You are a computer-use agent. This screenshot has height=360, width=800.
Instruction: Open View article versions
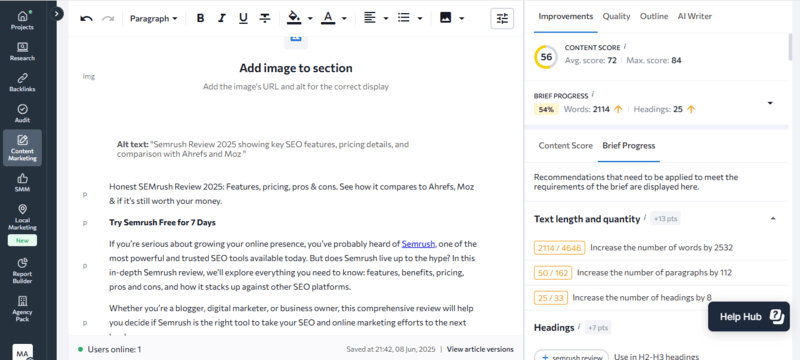coord(480,349)
